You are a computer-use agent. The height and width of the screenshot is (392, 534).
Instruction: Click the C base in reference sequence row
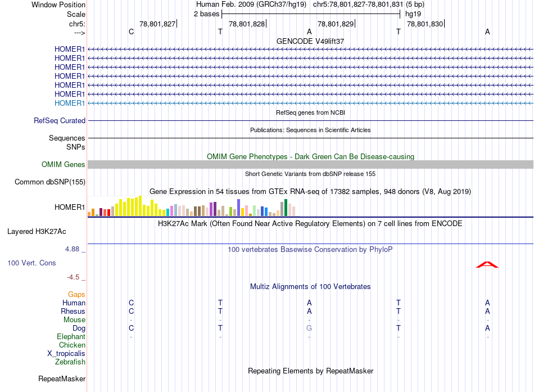(131, 31)
